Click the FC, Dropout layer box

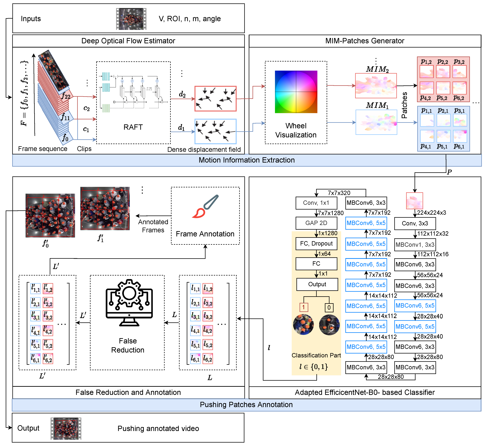[x=316, y=243]
